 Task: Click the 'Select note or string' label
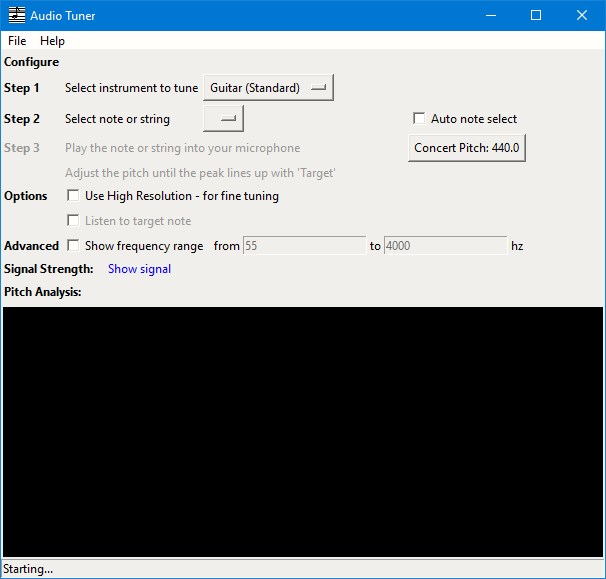pos(117,119)
